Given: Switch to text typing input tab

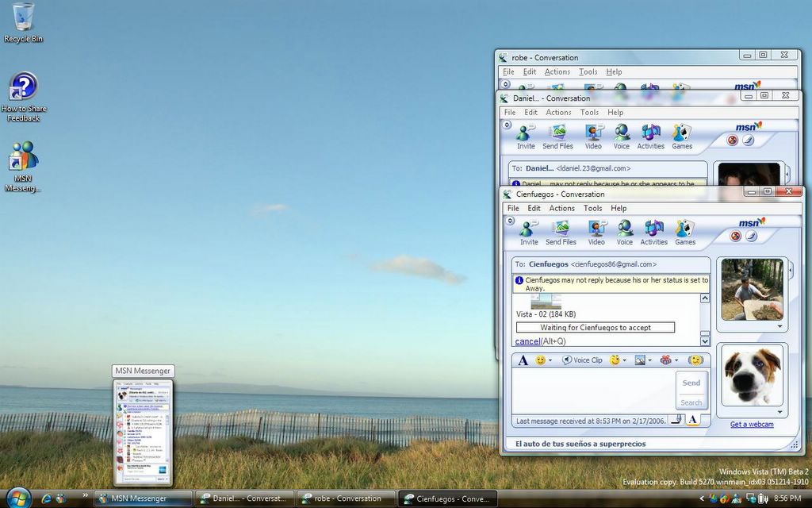Looking at the screenshot, I should (692, 420).
